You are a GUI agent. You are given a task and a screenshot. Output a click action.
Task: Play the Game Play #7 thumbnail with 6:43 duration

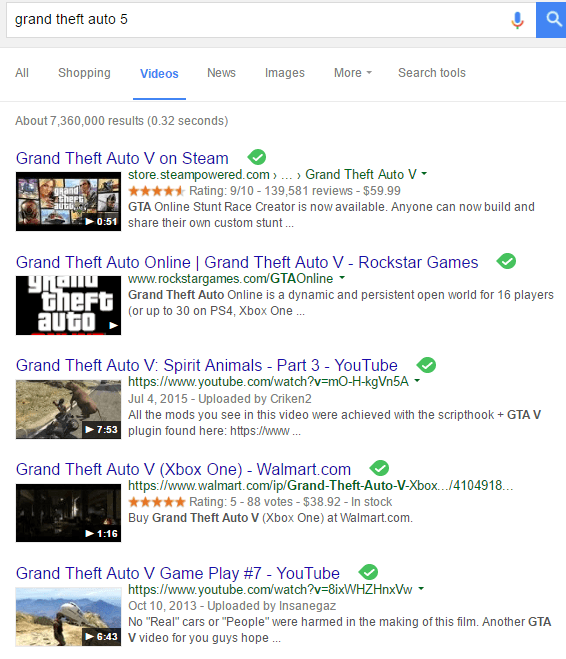pos(68,617)
